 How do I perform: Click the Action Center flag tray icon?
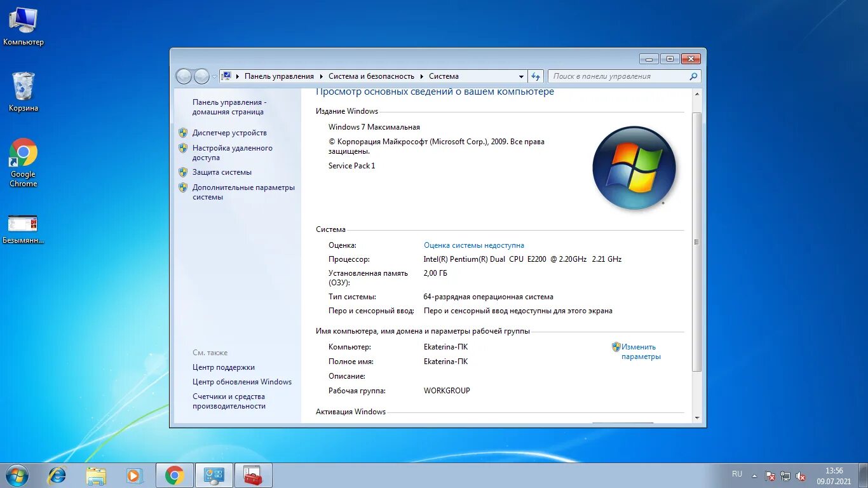(x=770, y=476)
